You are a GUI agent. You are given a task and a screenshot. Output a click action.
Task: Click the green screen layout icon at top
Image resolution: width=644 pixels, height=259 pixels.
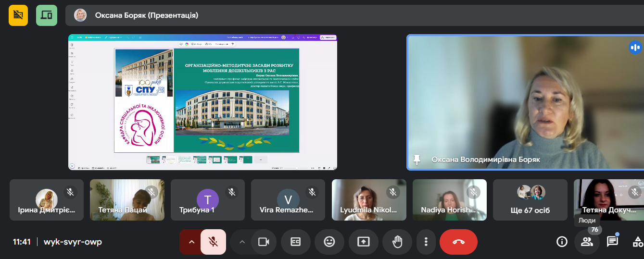[x=46, y=15]
